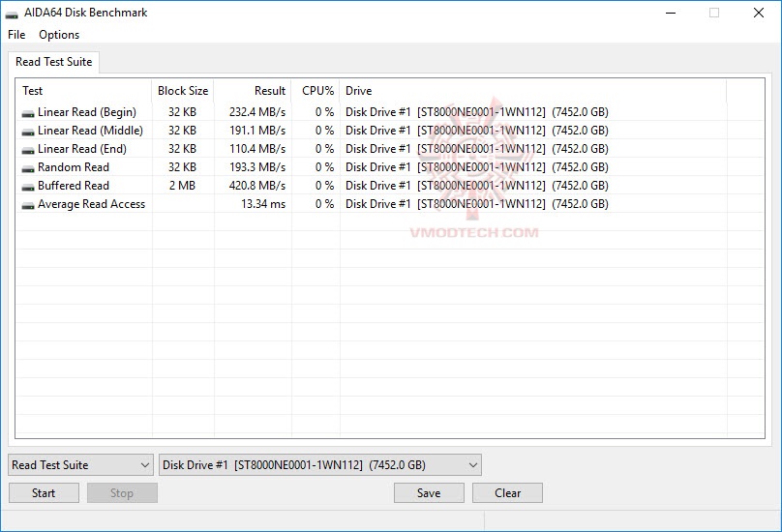Viewport: 782px width, 532px height.
Task: Click the drive name in Linear Read (Begin) row
Action: pyautogui.click(x=477, y=112)
